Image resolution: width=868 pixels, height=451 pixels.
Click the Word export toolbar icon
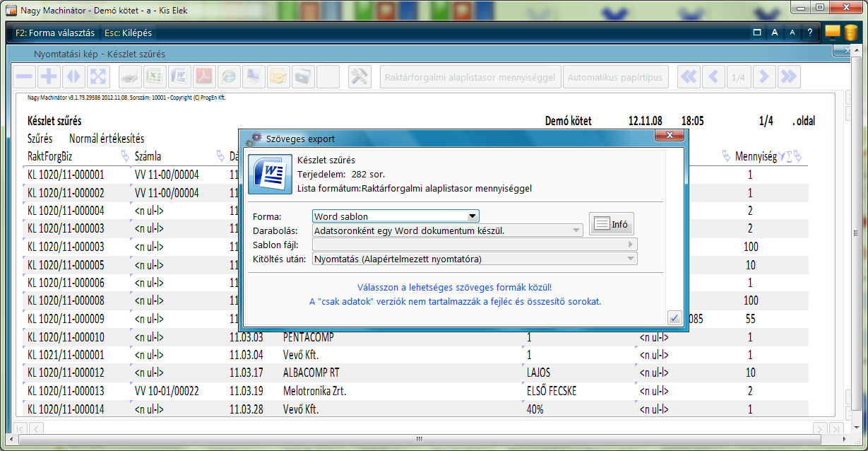180,76
